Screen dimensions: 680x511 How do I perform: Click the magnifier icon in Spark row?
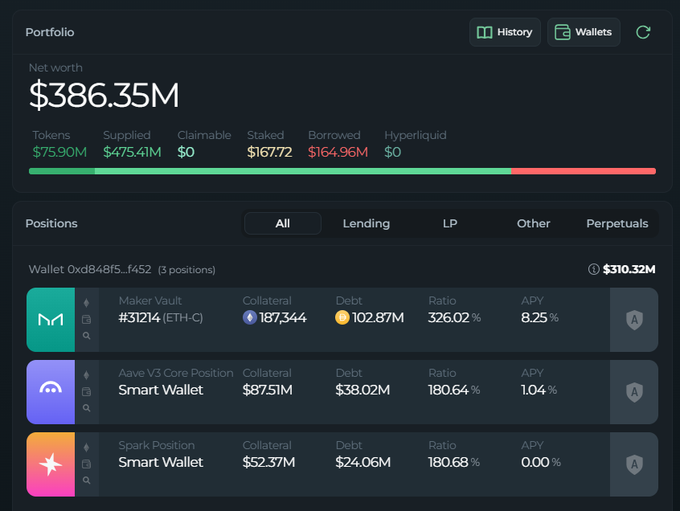86,481
